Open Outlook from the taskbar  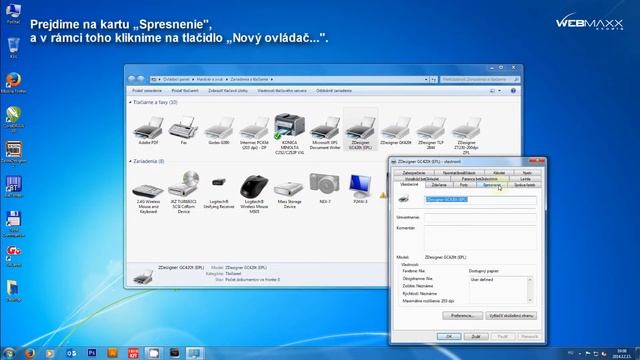(71, 353)
